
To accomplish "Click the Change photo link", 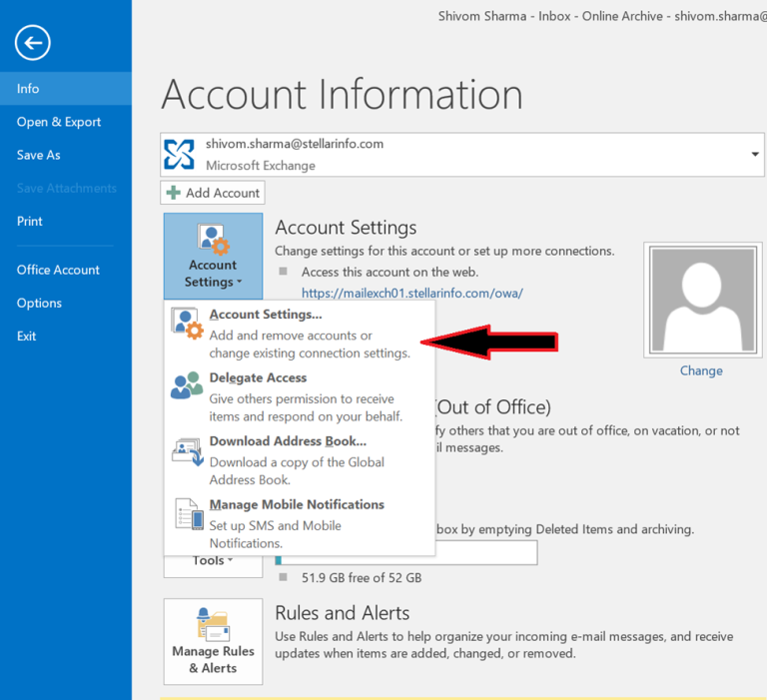I will click(701, 370).
